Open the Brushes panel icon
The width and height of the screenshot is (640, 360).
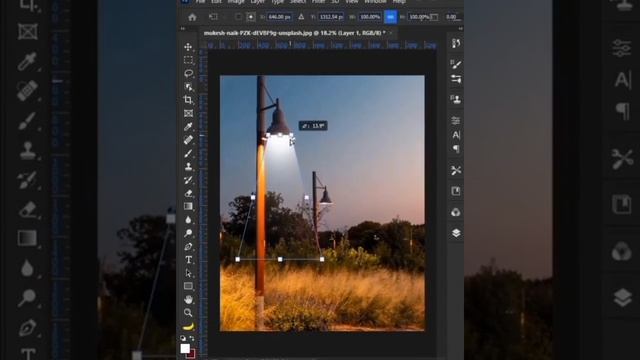[456, 79]
